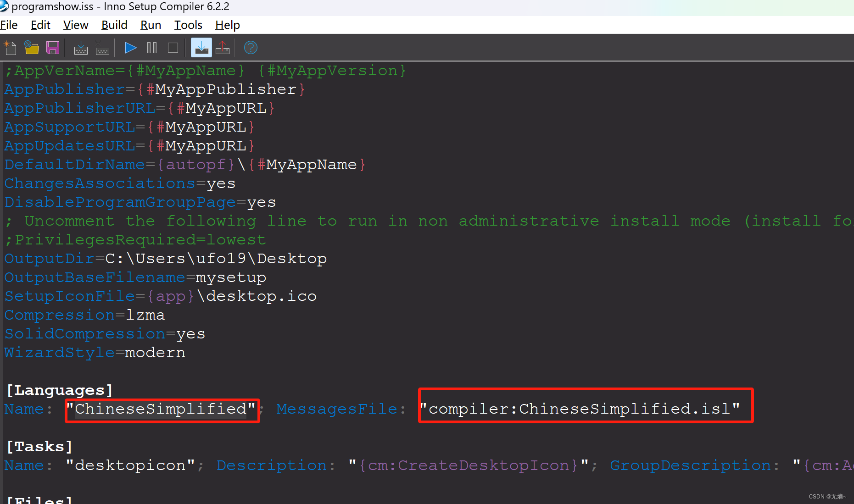
Task: Open the File menu
Action: click(x=9, y=25)
